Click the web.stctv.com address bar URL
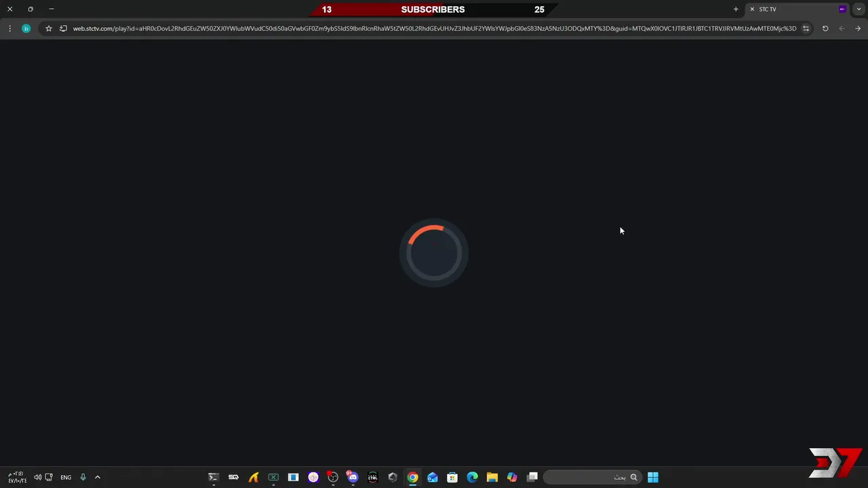Screen dimensions: 868x488 point(434,28)
